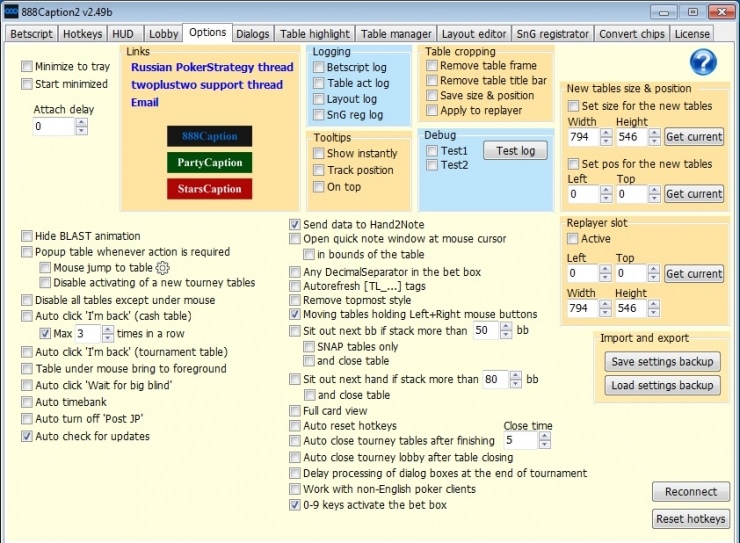This screenshot has height=543, width=740.
Task: Decrease Attach delay with down arrow
Action: click(82, 130)
